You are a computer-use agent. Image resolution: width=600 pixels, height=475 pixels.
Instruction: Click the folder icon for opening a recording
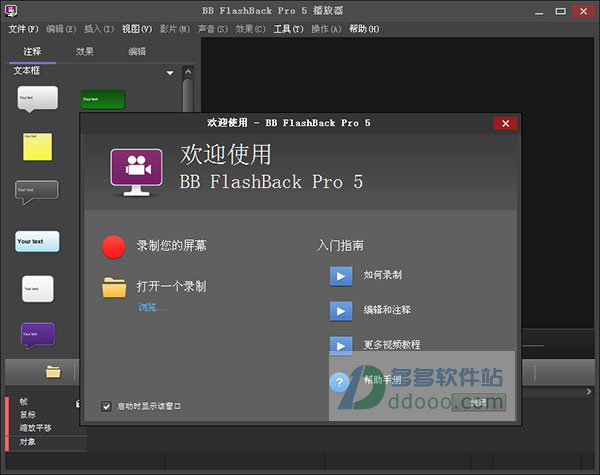pos(114,287)
